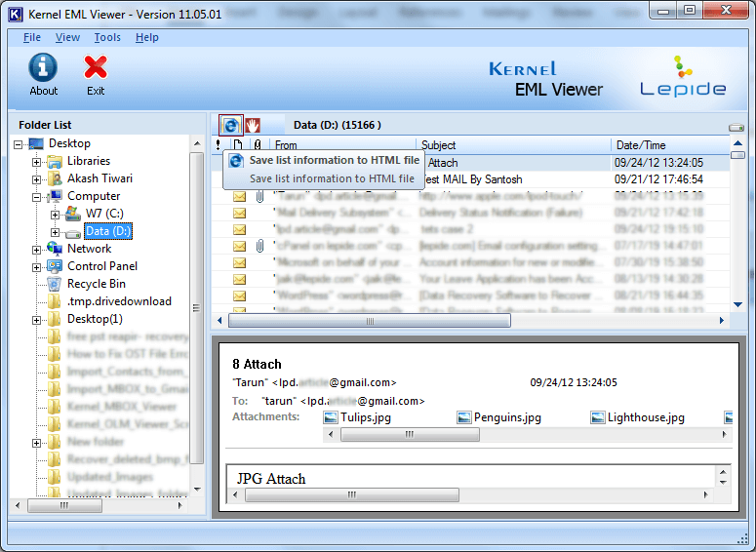756x552 pixels.
Task: Sort emails by Date/Time column header
Action: coord(669,145)
